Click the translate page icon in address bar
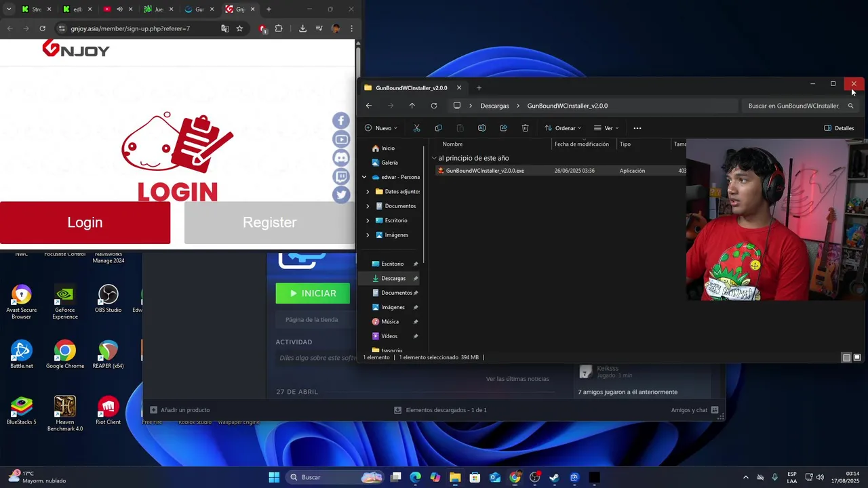 [x=224, y=28]
